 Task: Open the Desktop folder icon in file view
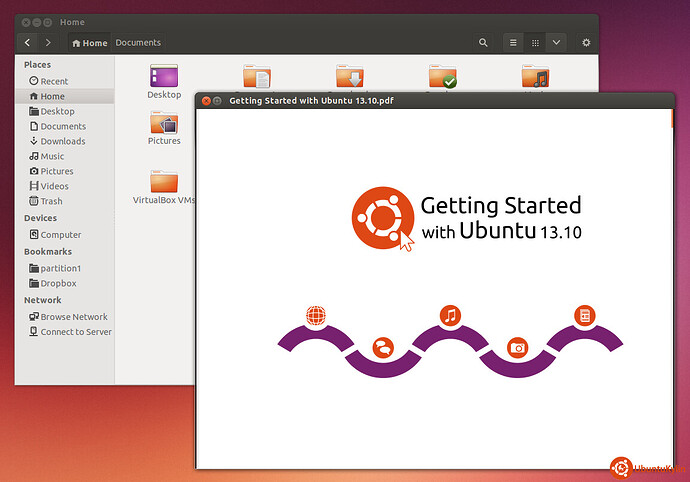click(164, 78)
